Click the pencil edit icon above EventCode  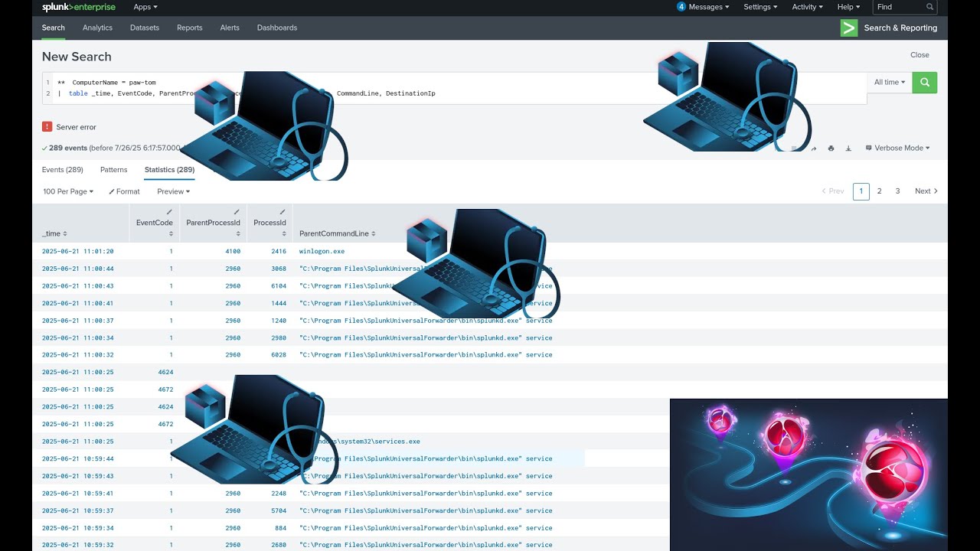click(169, 212)
